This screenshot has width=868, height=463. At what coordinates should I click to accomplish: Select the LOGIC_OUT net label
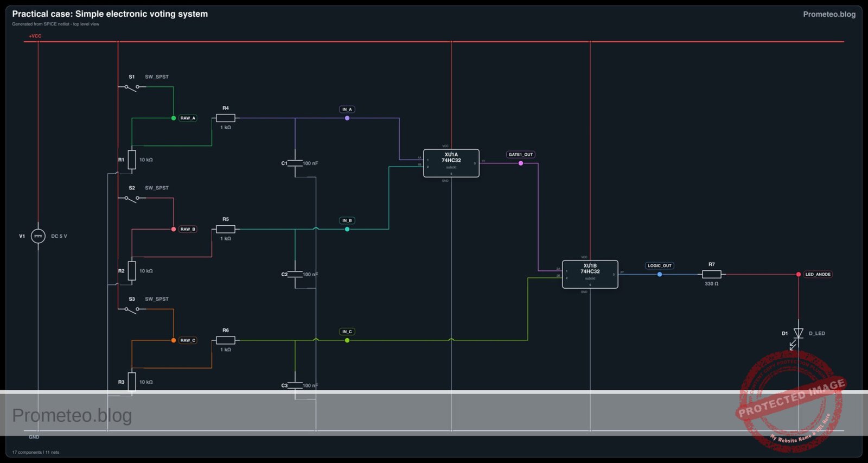click(x=660, y=265)
